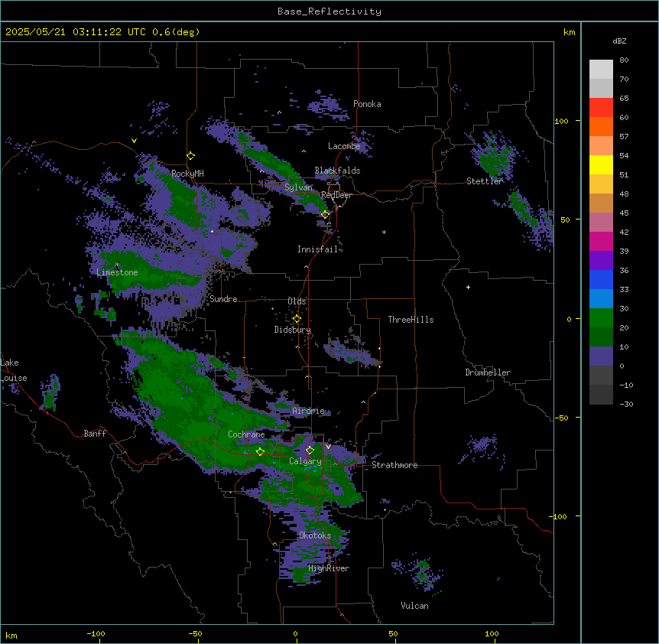The height and width of the screenshot is (644, 659).
Task: Click the Drumheller town label
Action: (488, 372)
